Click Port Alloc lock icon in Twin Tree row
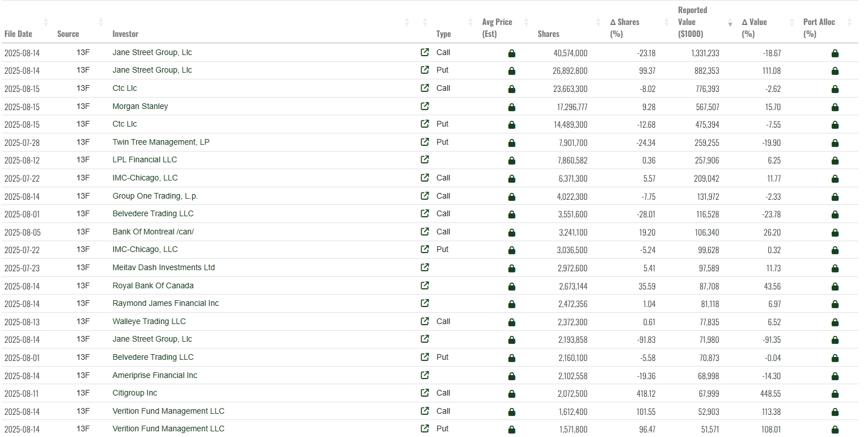Image resolution: width=868 pixels, height=437 pixels. [x=835, y=143]
